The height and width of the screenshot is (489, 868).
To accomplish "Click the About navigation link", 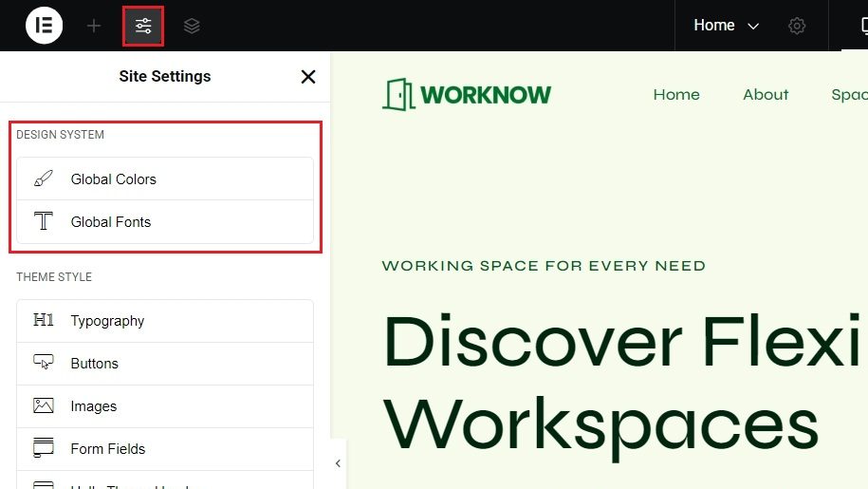I will pos(766,95).
